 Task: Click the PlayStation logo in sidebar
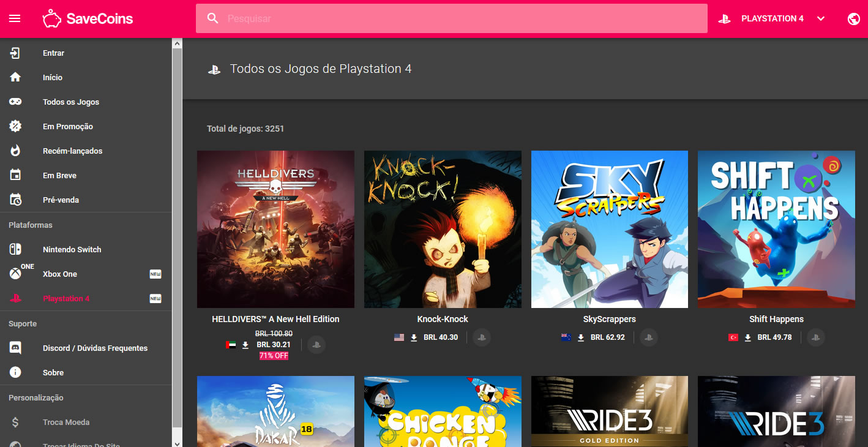pos(15,298)
